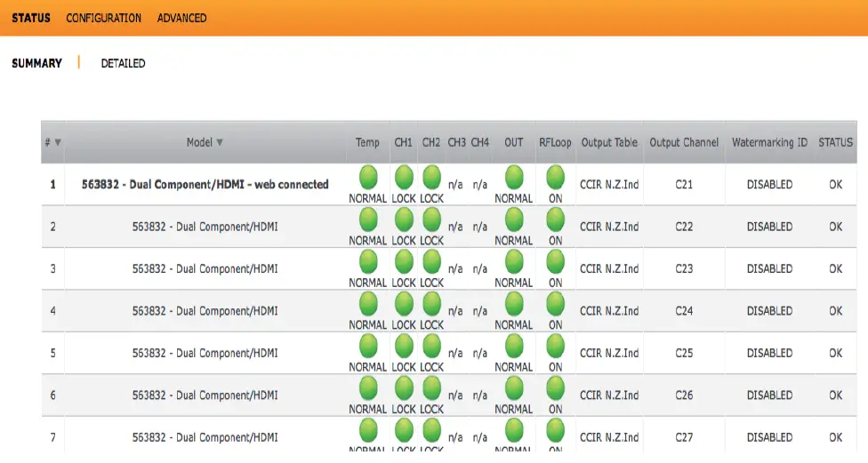The image size is (868, 463).
Task: Click the Temp green indicator in row 1
Action: [368, 178]
